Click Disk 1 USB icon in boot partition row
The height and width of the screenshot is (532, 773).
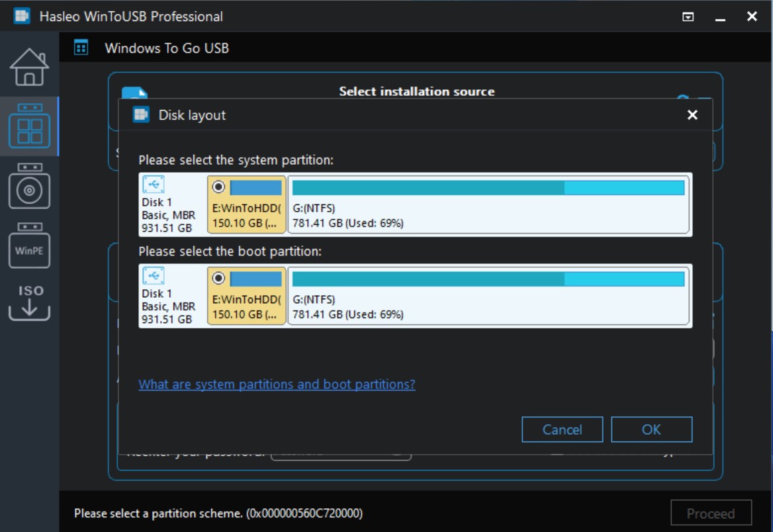click(x=154, y=276)
